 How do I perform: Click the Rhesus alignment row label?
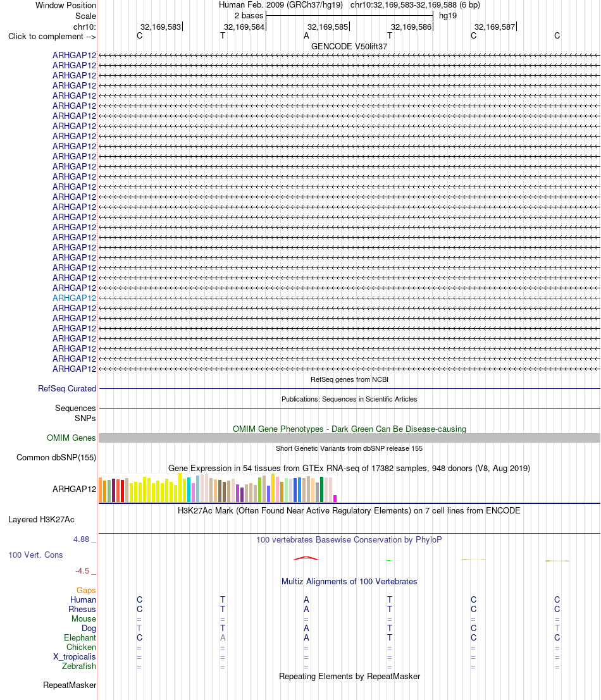[82, 610]
